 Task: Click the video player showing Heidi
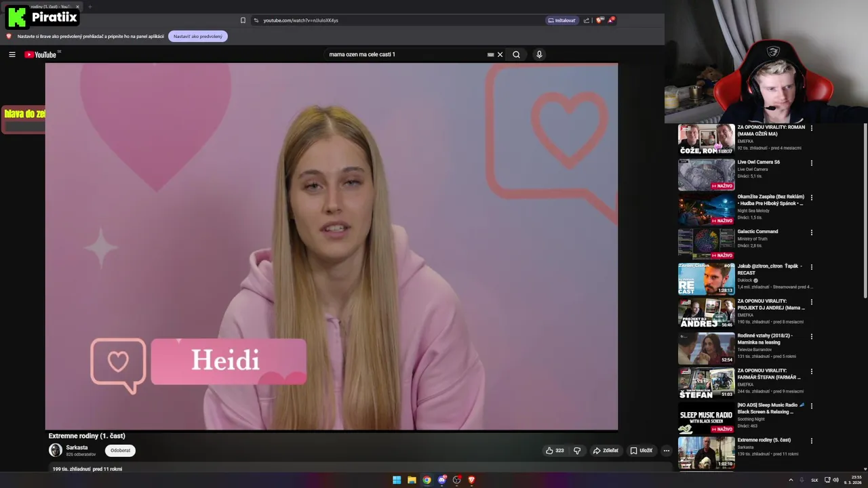(332, 247)
